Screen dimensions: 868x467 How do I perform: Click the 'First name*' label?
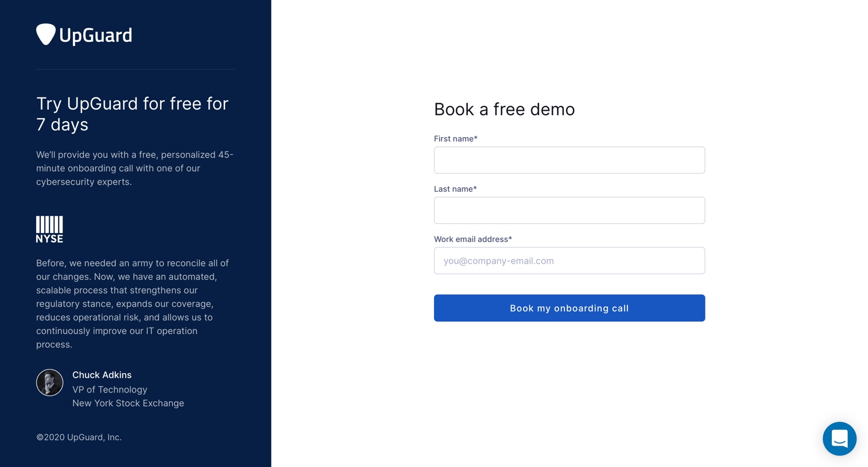[456, 139]
